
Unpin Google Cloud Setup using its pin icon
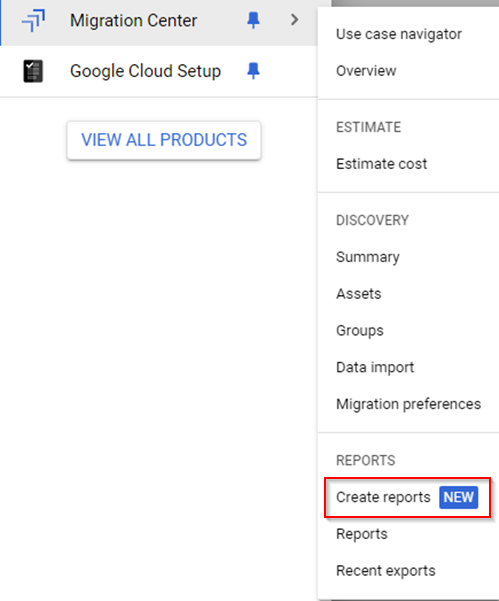253,71
